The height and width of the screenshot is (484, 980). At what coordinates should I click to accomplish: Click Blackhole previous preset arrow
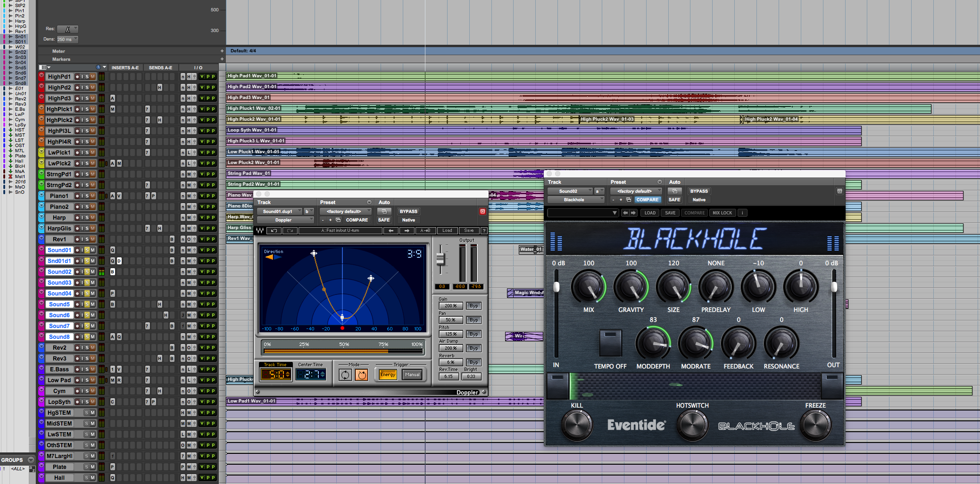point(625,213)
